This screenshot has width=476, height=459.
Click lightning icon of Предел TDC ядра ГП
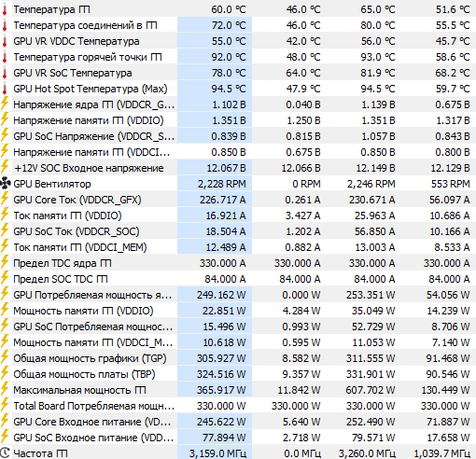tap(5, 263)
